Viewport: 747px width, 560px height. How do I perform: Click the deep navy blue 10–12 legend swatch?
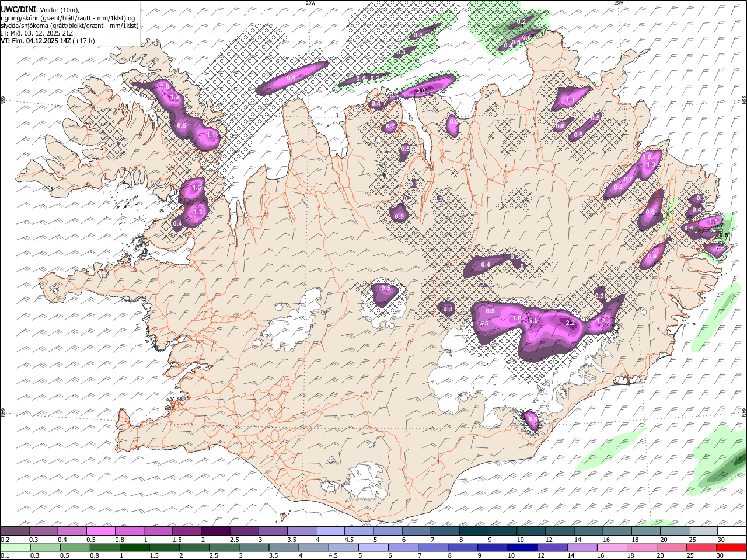522,547
